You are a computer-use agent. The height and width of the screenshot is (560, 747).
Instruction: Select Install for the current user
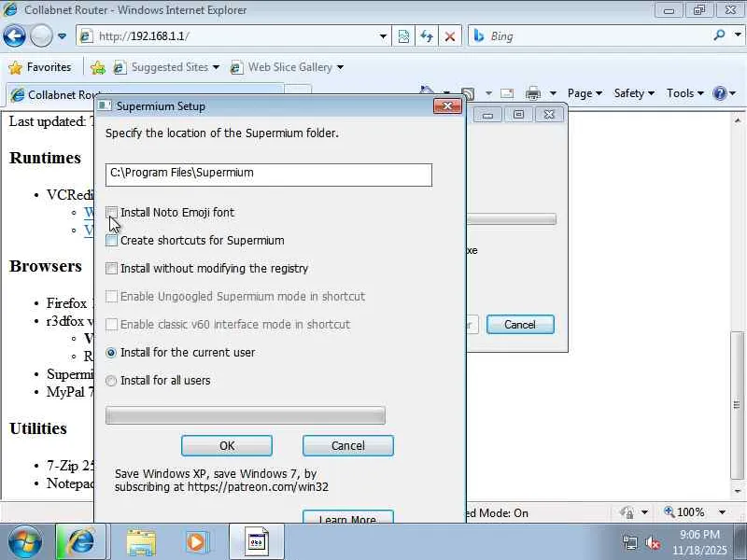point(111,353)
